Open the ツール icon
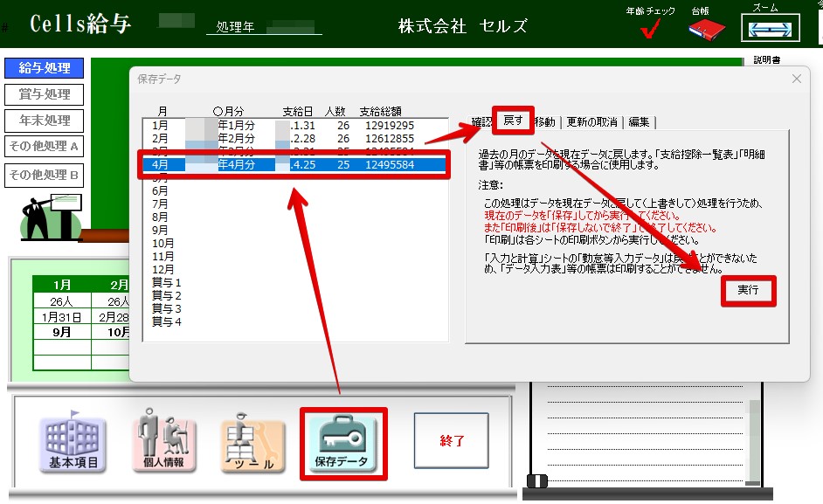This screenshot has width=823, height=504. point(252,442)
